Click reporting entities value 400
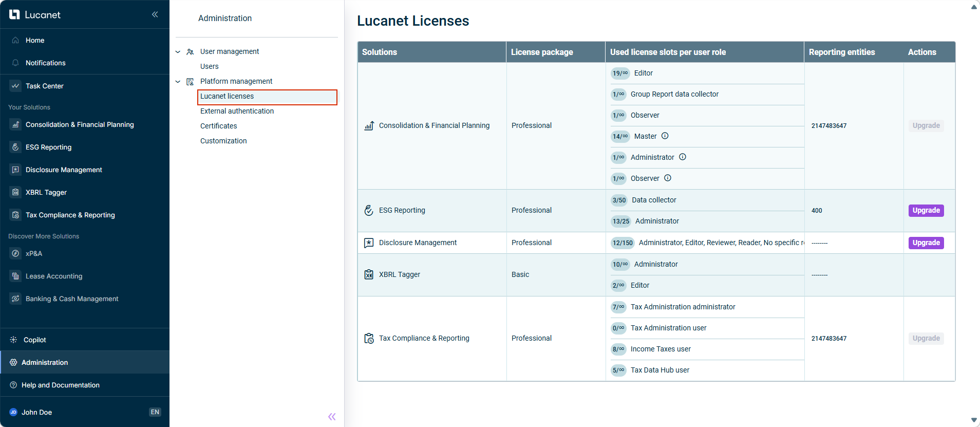The width and height of the screenshot is (980, 427). click(817, 211)
